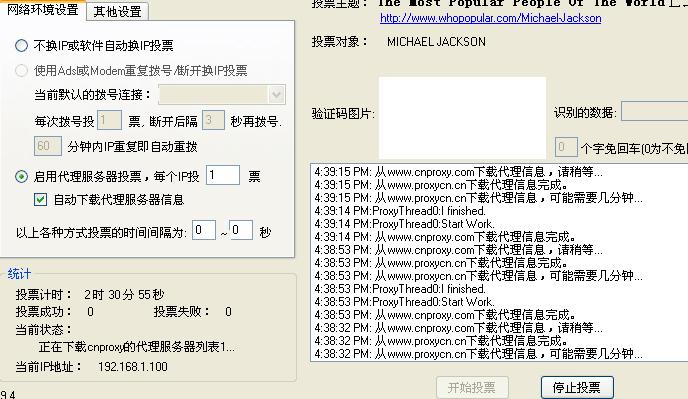
Task: Expand the 当前默认的拨号连接 dropdown
Action: [x=276, y=94]
